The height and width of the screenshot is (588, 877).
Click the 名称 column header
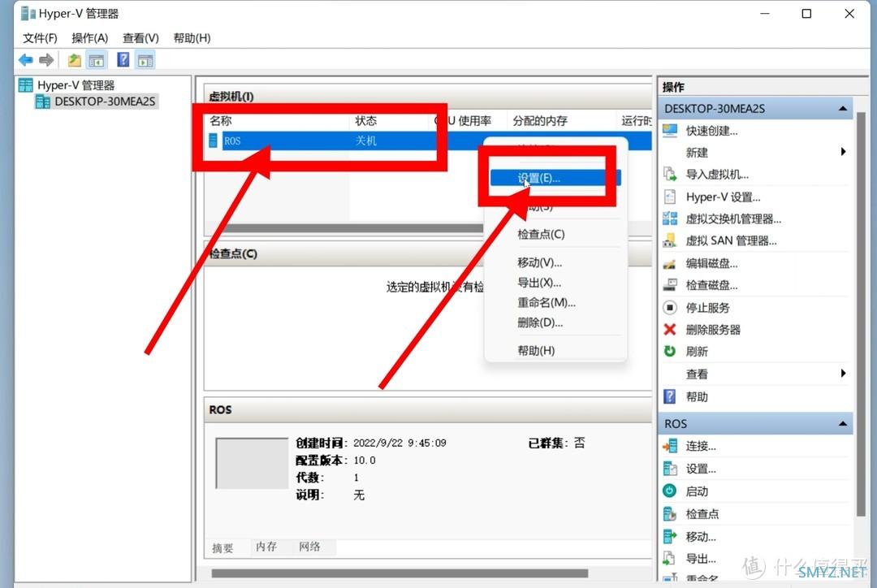(221, 121)
